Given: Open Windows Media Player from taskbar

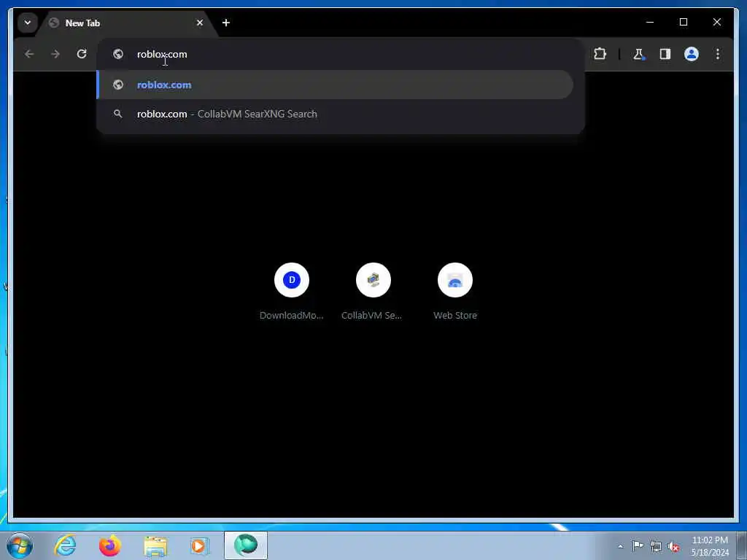Looking at the screenshot, I should coord(199,545).
